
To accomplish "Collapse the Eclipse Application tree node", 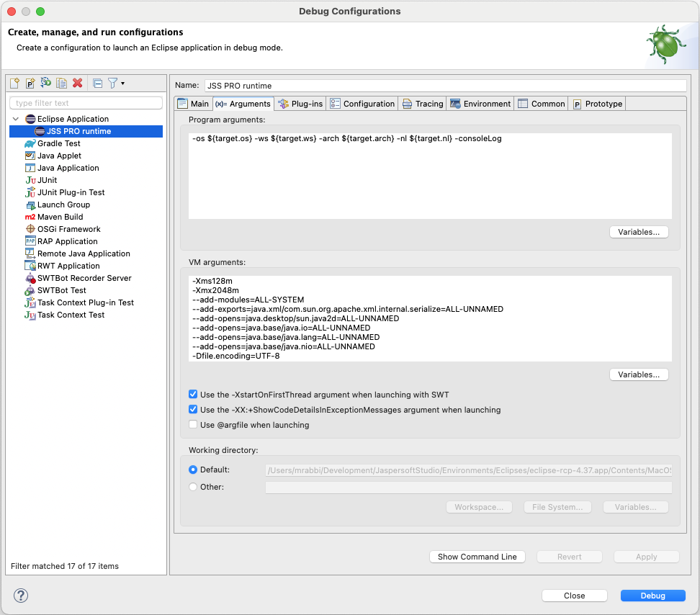I will 16,119.
